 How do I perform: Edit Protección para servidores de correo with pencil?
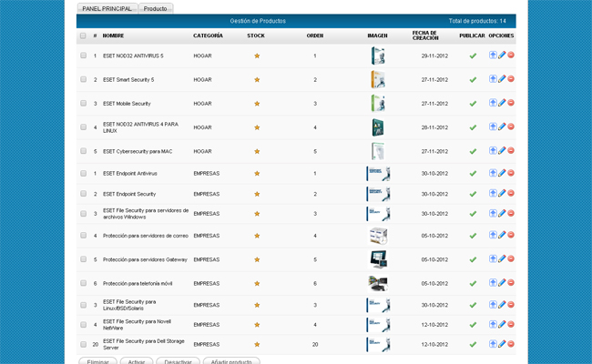[502, 236]
